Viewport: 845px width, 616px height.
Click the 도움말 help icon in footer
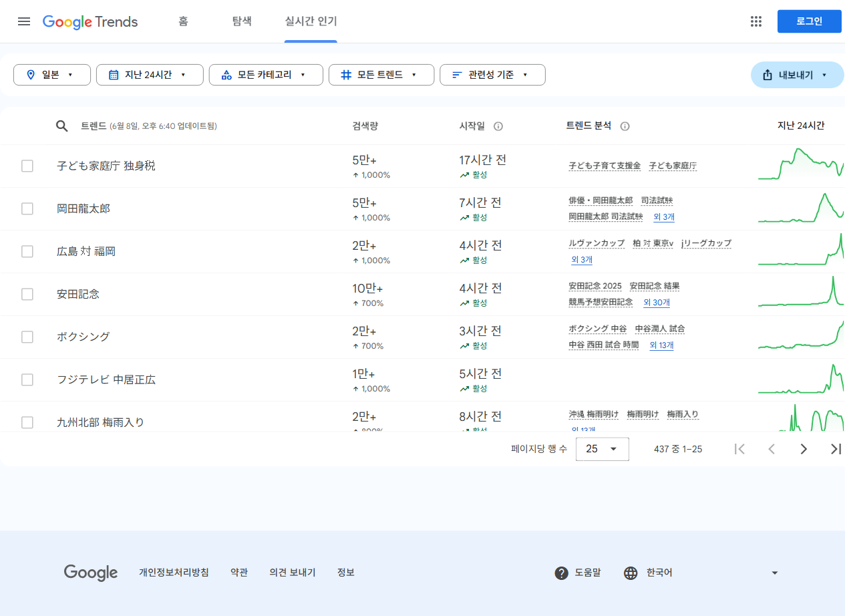pyautogui.click(x=562, y=573)
